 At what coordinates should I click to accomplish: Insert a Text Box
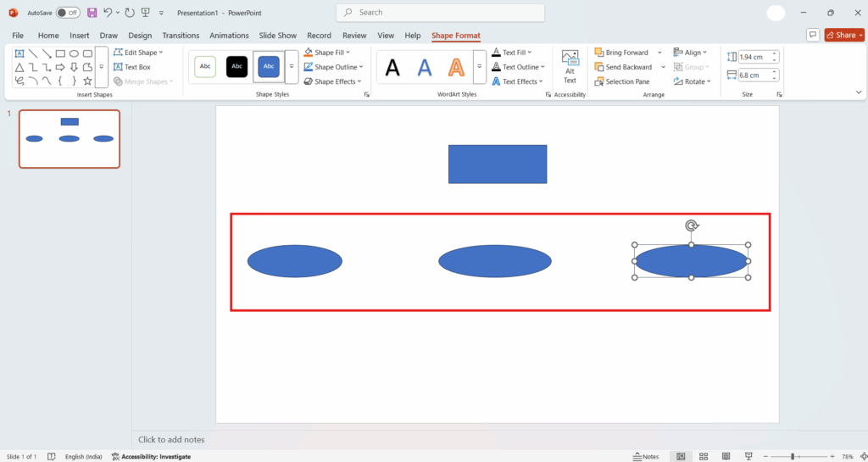click(x=131, y=67)
